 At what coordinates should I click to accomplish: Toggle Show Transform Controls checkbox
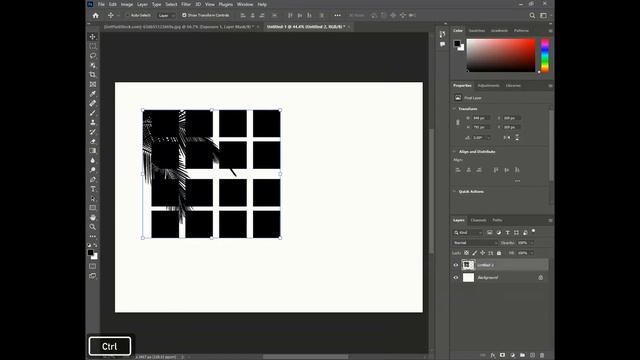coord(184,16)
